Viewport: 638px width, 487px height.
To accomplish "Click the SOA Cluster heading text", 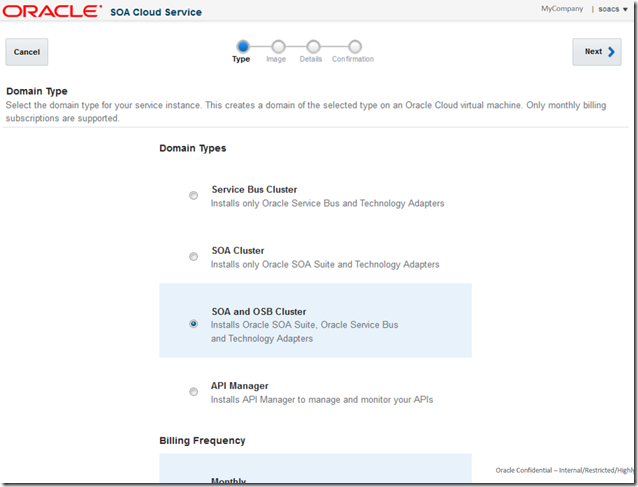I will [x=238, y=251].
